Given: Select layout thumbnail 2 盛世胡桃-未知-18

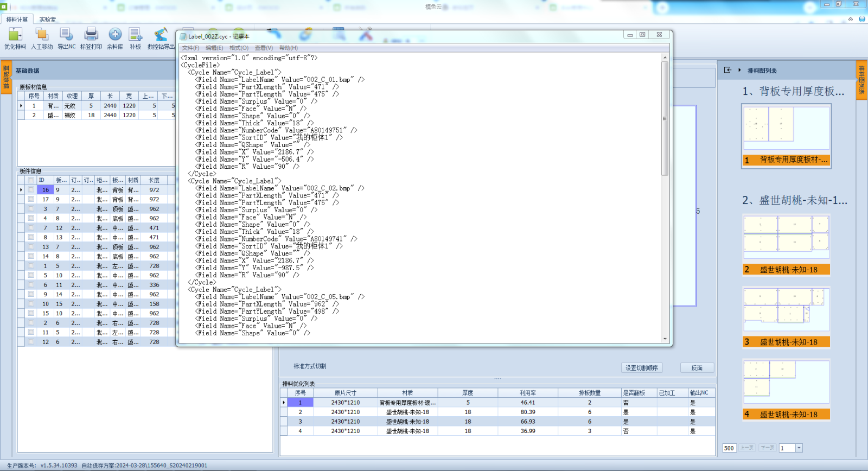Looking at the screenshot, I should tap(786, 244).
